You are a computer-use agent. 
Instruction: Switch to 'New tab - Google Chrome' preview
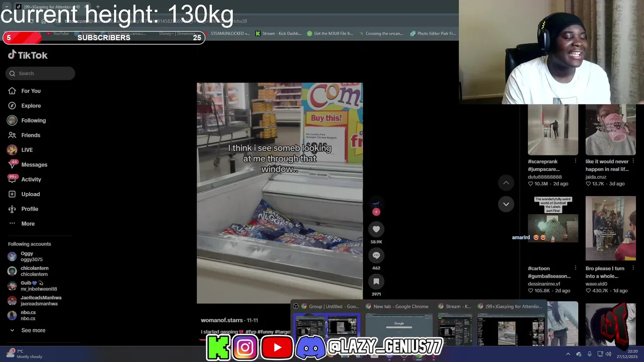click(x=399, y=325)
